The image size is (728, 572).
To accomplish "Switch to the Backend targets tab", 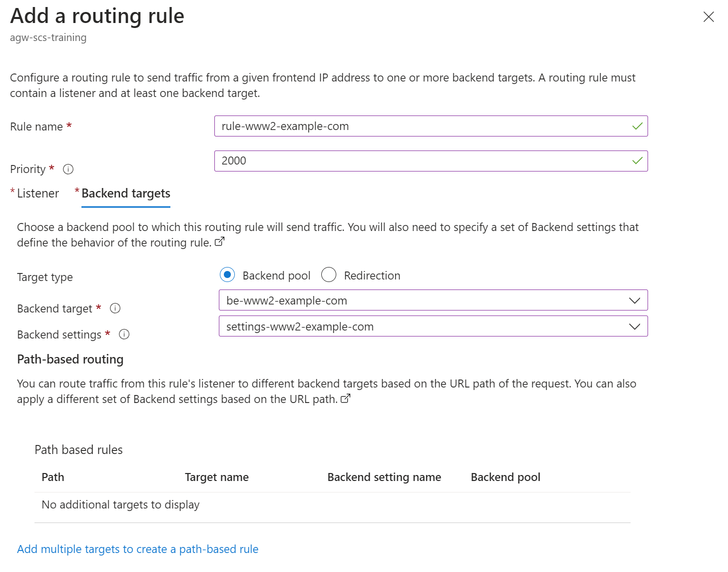I will (126, 193).
